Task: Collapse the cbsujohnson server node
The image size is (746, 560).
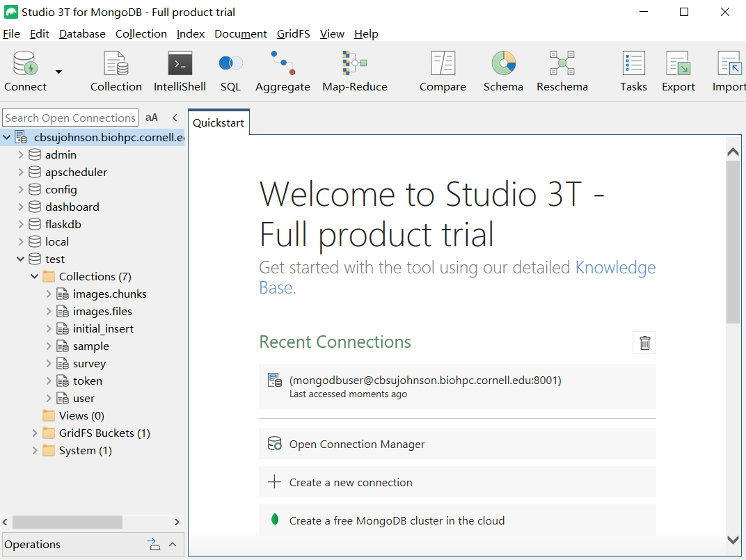Action: [7, 138]
